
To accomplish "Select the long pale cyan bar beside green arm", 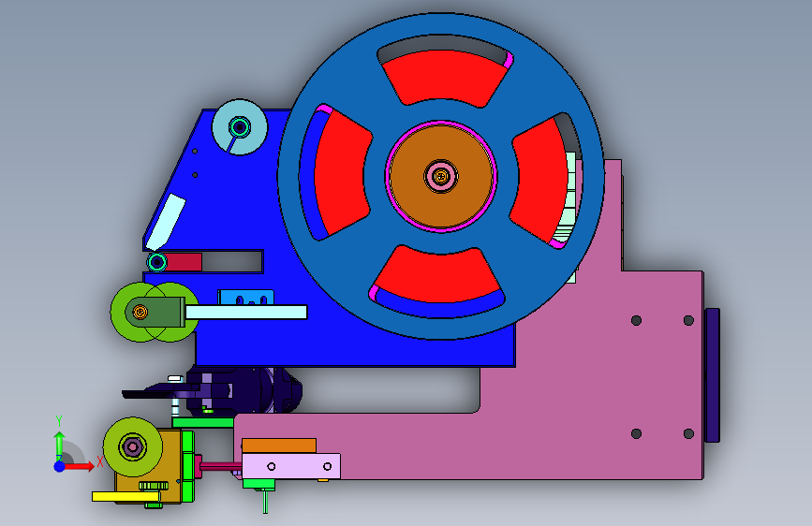I will pos(246,313).
